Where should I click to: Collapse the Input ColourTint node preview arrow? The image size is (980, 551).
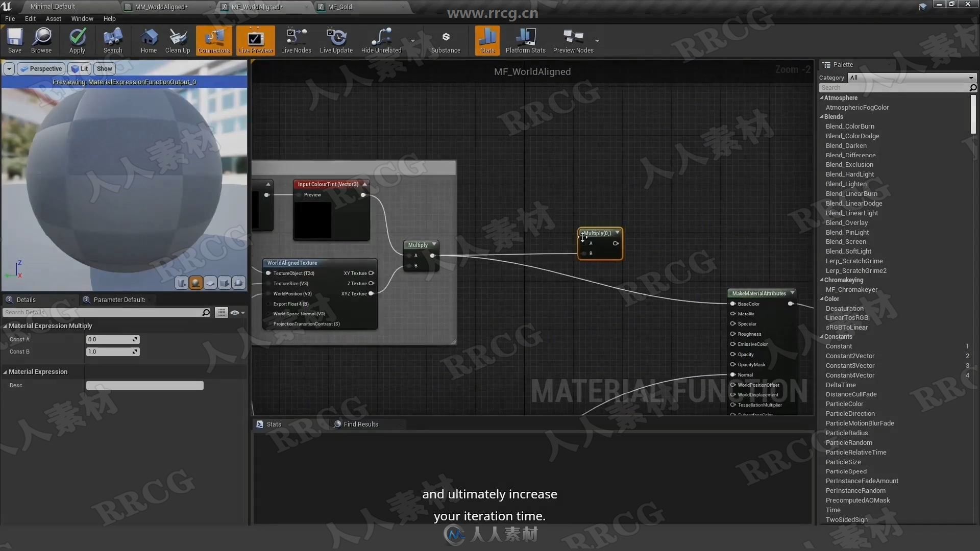click(x=364, y=184)
